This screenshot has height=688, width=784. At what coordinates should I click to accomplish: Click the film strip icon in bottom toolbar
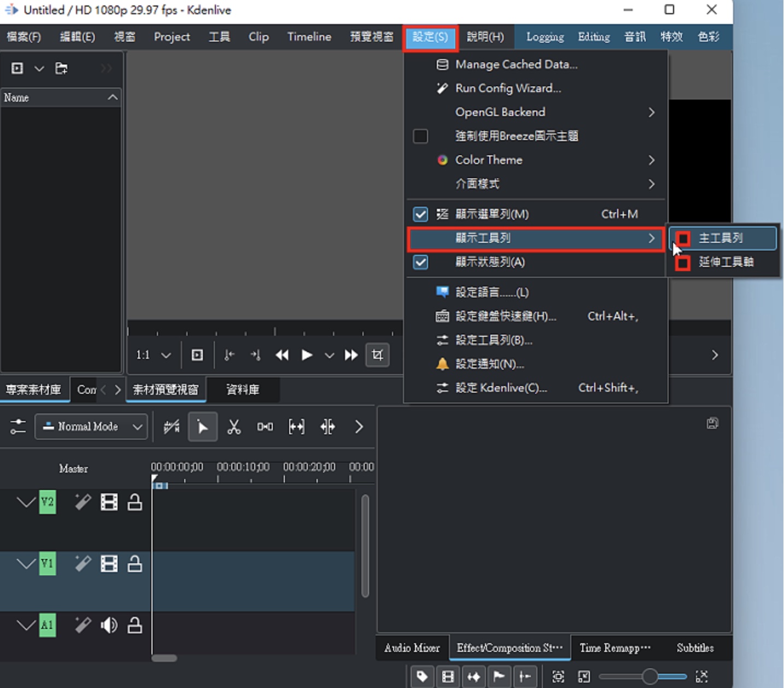[x=448, y=677]
